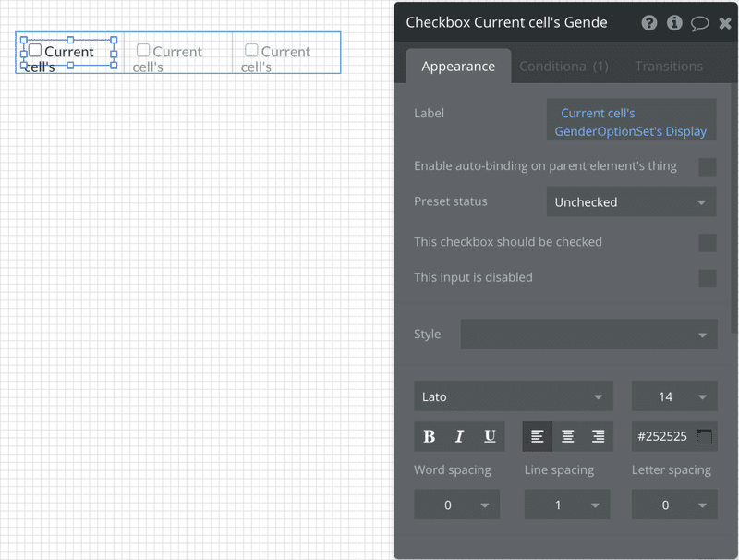Open the Transitions tab
This screenshot has height=560, width=739.
tap(669, 66)
